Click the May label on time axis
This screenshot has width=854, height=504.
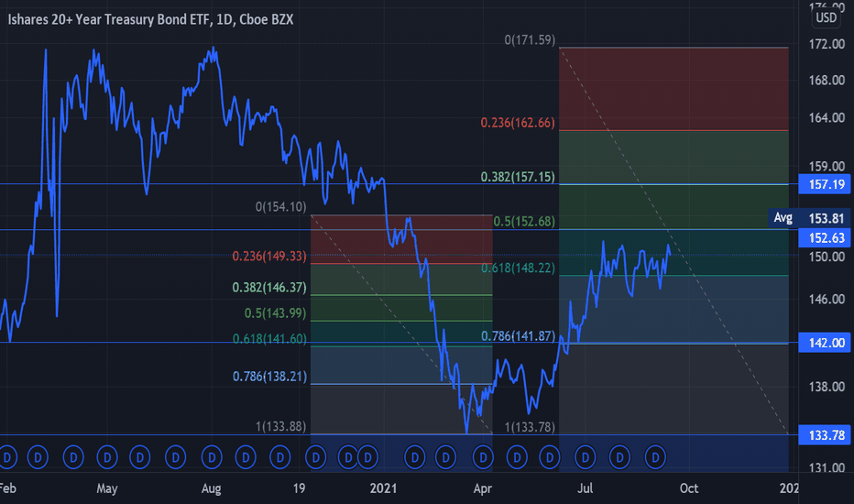[106, 488]
